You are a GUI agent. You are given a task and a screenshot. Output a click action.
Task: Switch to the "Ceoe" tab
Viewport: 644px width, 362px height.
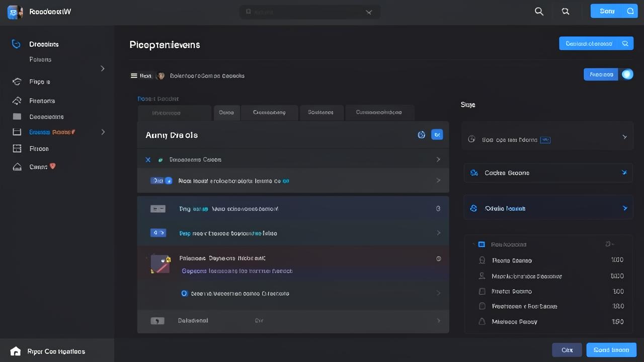click(226, 113)
